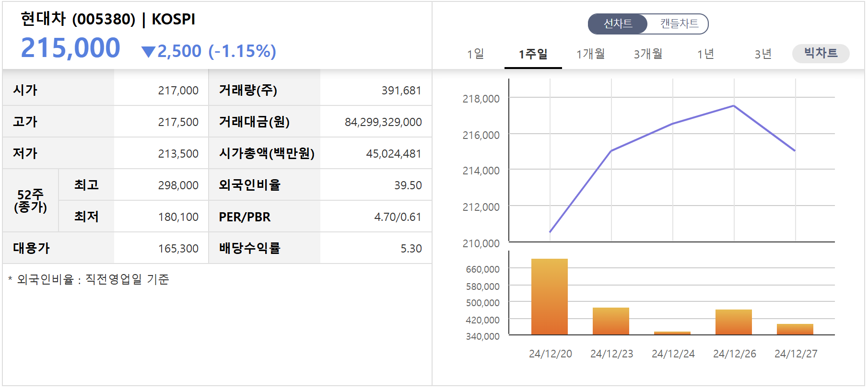This screenshot has width=868, height=390.
Task: Click the 24/12/24 date axis label
Action: pyautogui.click(x=673, y=354)
